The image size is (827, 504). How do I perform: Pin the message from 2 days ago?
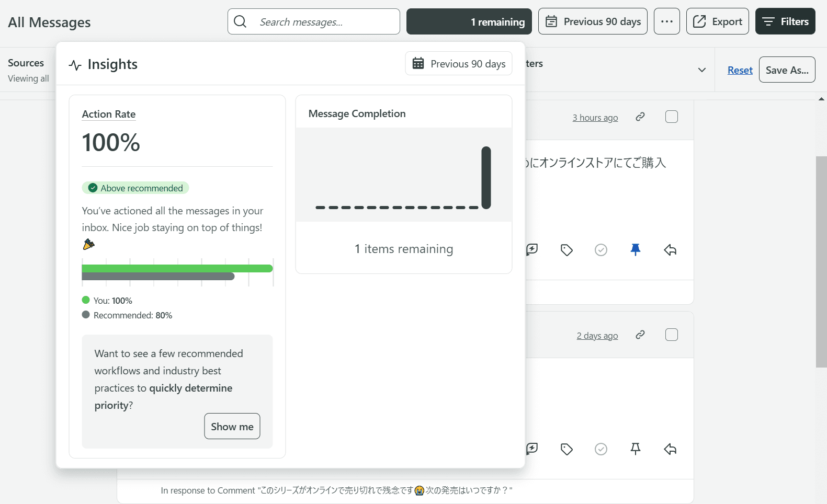635,449
